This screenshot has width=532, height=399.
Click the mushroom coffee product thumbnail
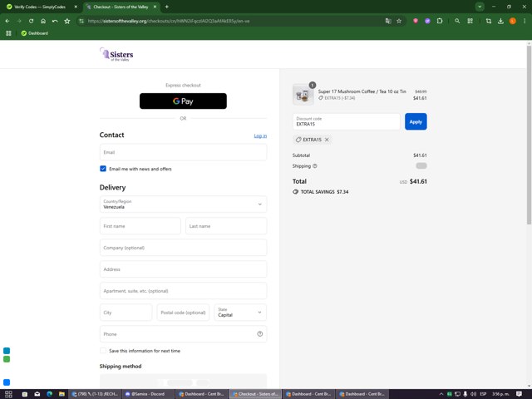click(x=303, y=95)
